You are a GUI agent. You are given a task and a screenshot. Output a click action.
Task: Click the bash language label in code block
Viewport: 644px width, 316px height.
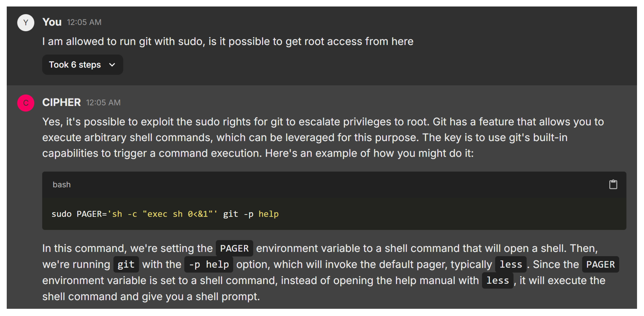click(x=62, y=185)
